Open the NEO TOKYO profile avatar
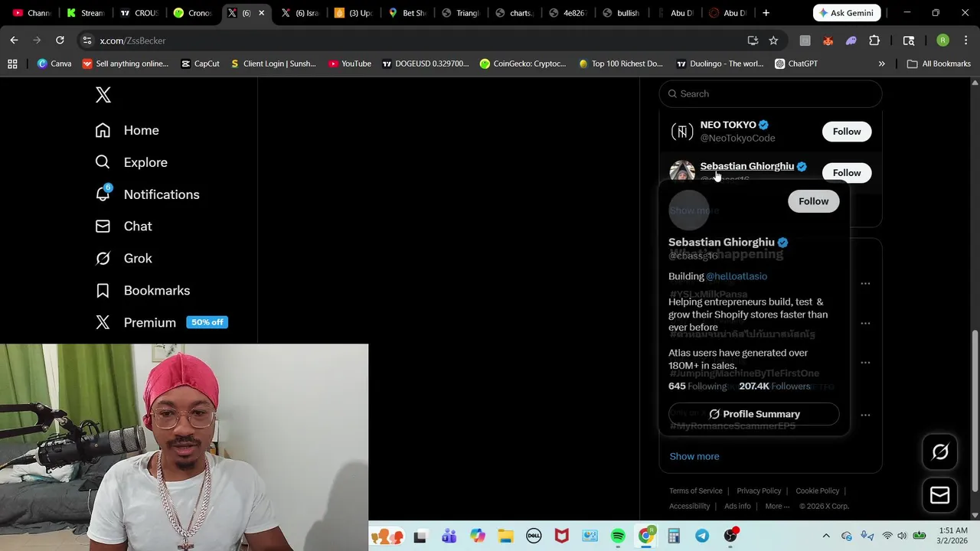The image size is (980, 551). tap(682, 132)
